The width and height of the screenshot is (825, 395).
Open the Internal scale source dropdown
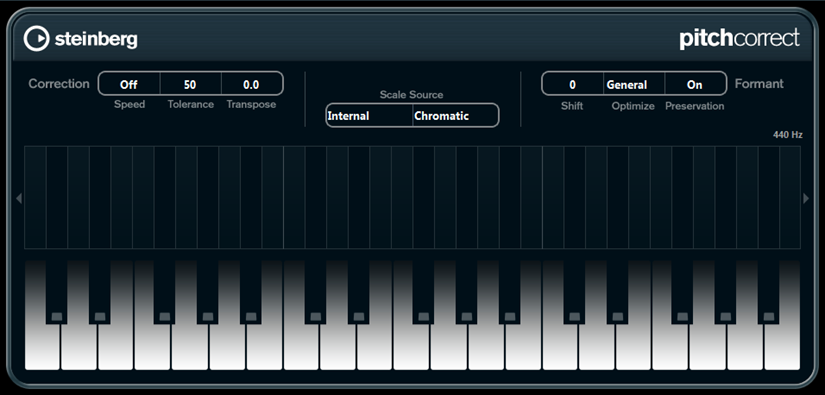coord(369,116)
